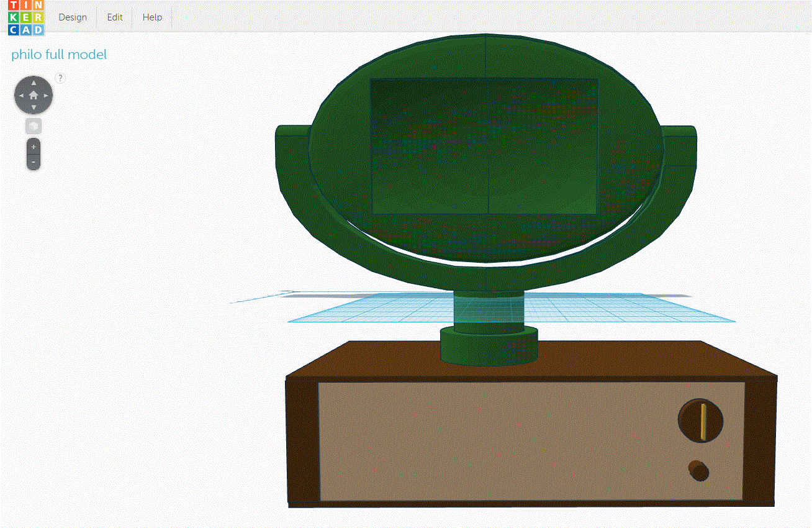The image size is (812, 528).
Task: Zoom in with the plus button
Action: (34, 147)
